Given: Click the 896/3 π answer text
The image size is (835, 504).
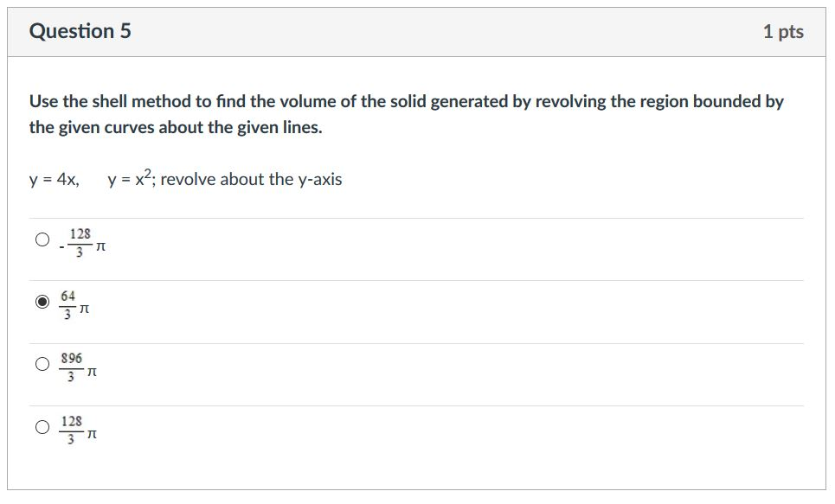Looking at the screenshot, I should (80, 367).
